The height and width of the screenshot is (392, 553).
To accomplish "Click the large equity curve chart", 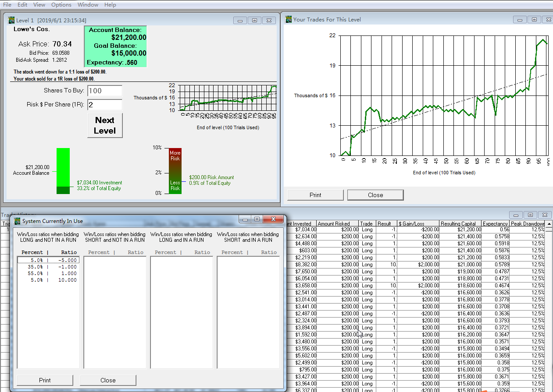I will point(444,95).
